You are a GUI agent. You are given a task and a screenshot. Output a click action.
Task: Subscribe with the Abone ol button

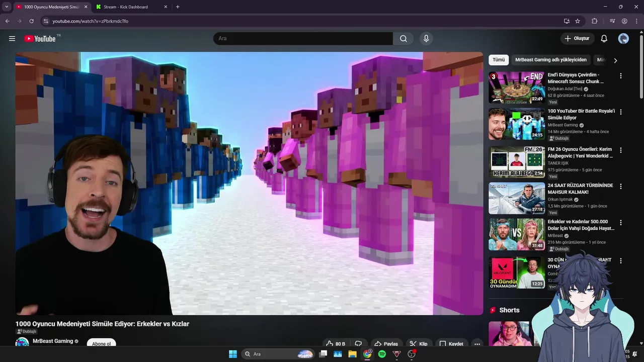(101, 344)
